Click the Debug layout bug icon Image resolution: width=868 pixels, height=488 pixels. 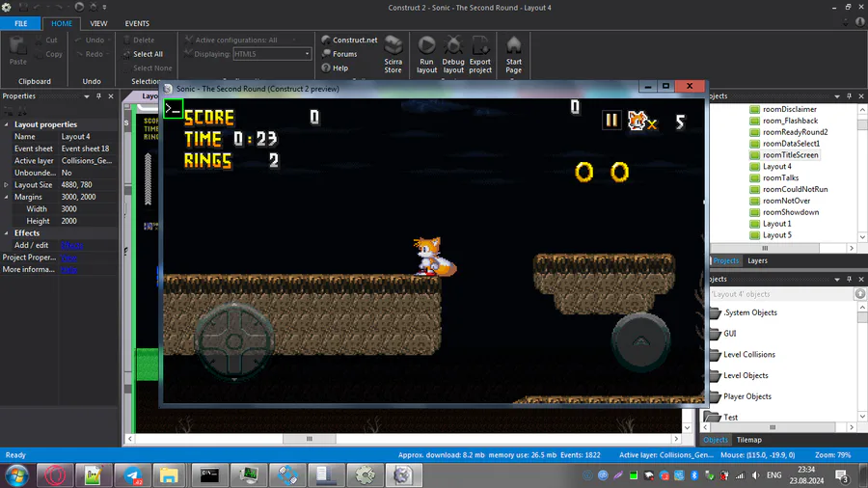[x=453, y=45]
